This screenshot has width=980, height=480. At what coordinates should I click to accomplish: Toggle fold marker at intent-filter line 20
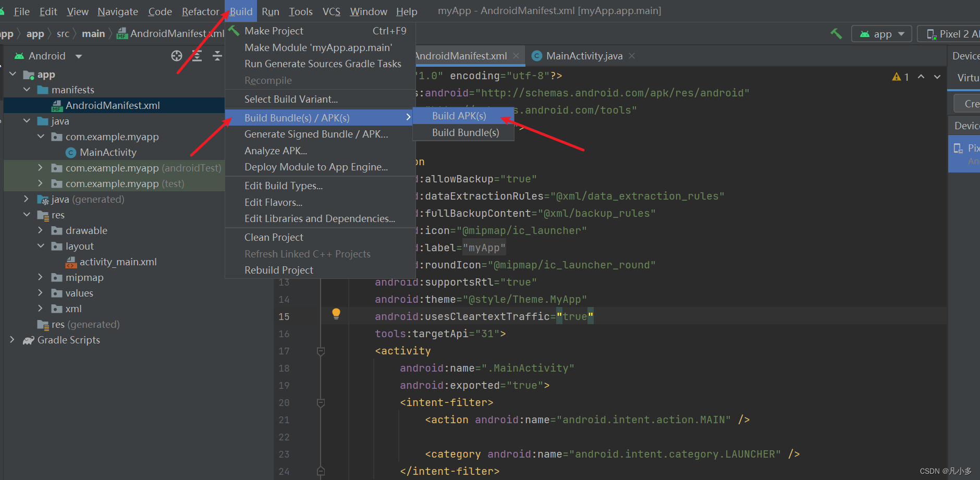[321, 402]
